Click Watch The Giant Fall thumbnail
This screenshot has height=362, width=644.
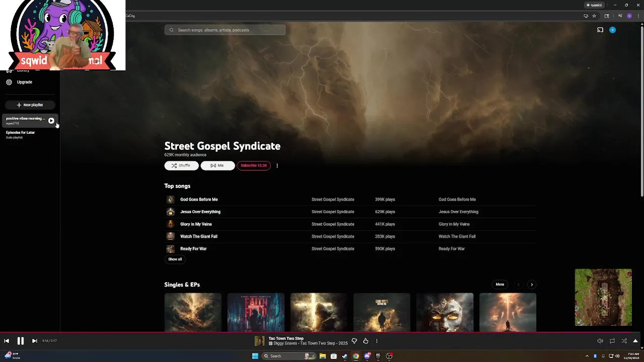click(171, 236)
